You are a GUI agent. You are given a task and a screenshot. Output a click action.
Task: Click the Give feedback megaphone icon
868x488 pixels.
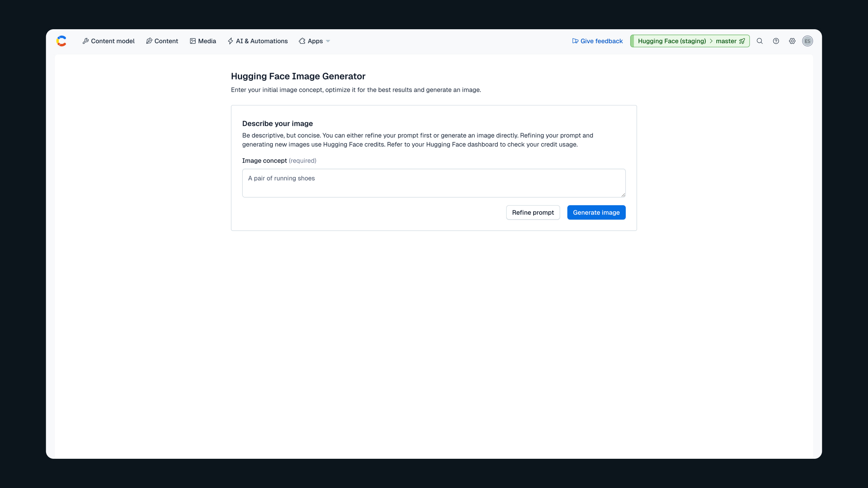[575, 41]
